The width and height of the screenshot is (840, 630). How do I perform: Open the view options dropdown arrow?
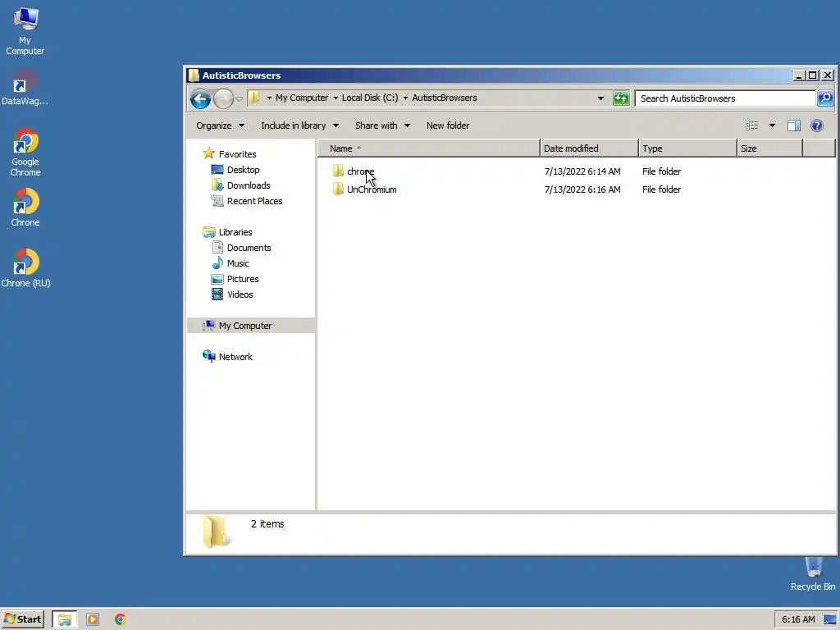pos(772,126)
